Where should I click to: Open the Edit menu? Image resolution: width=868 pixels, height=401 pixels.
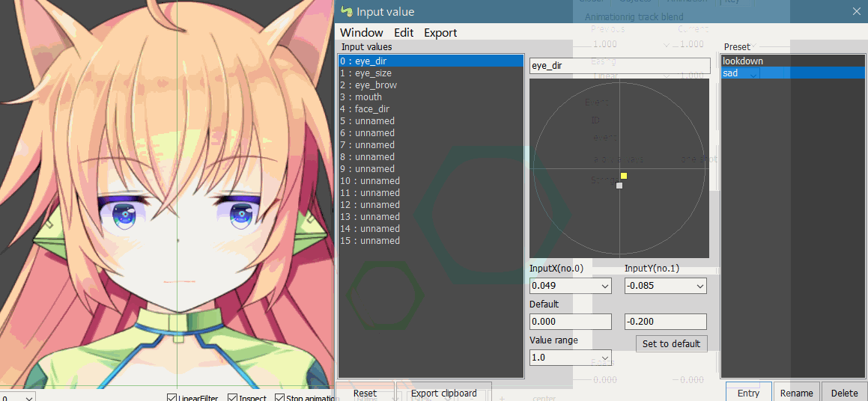pos(404,33)
